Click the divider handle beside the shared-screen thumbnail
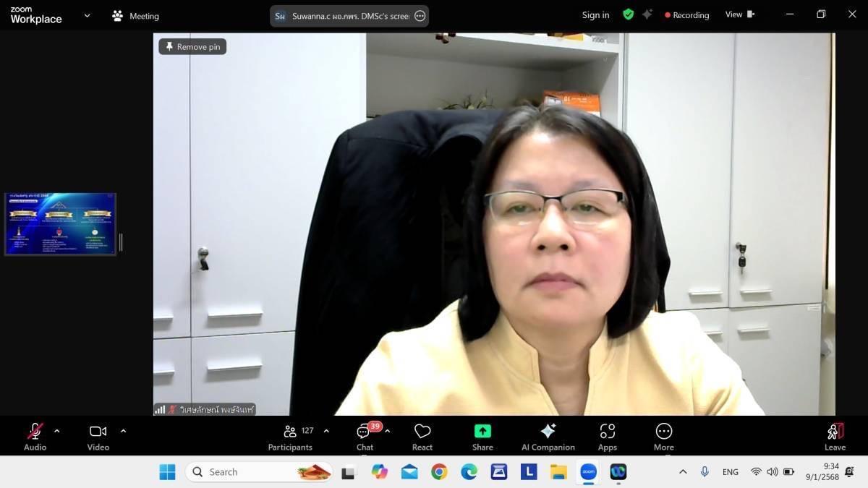The image size is (868, 488). coord(121,242)
